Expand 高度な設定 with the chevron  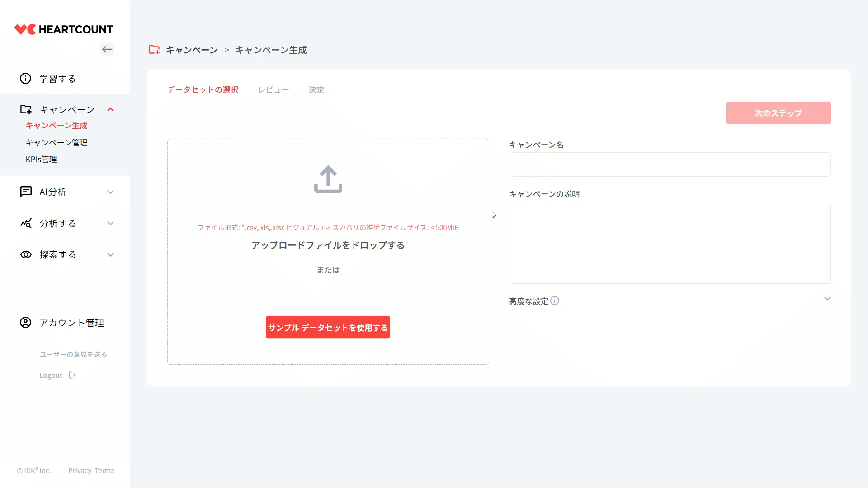click(827, 299)
